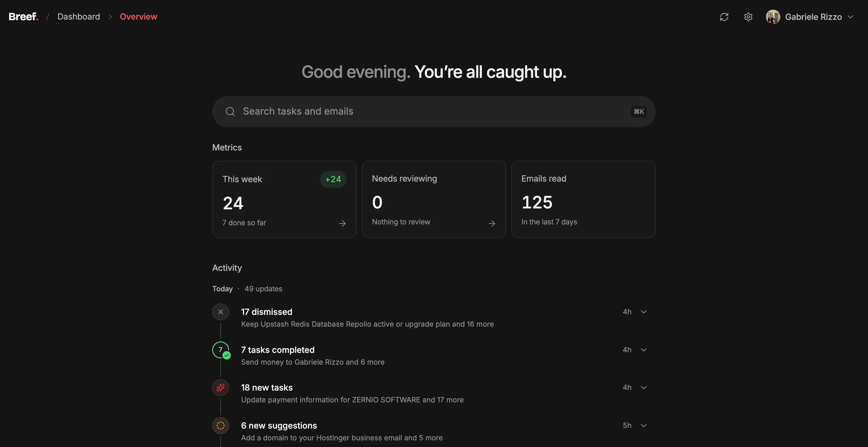Click 'Update payment information for ZERNIO' description
Screen dimensions: 868x447
pos(352,400)
